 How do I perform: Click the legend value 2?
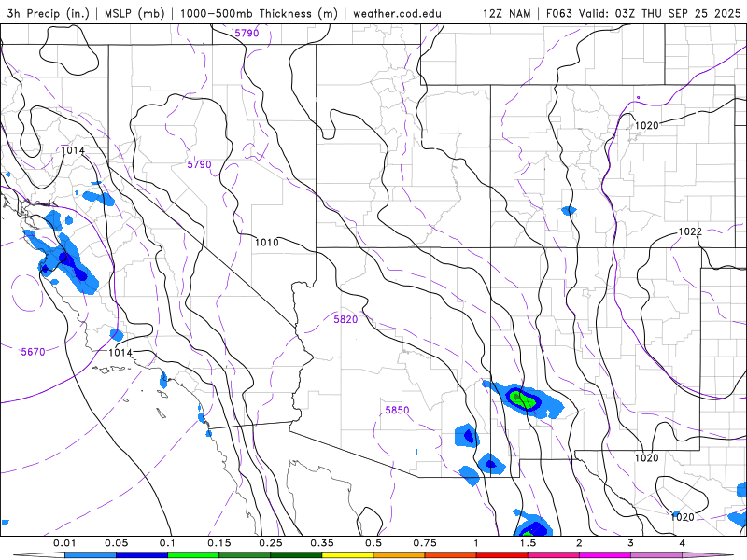pyautogui.click(x=579, y=543)
